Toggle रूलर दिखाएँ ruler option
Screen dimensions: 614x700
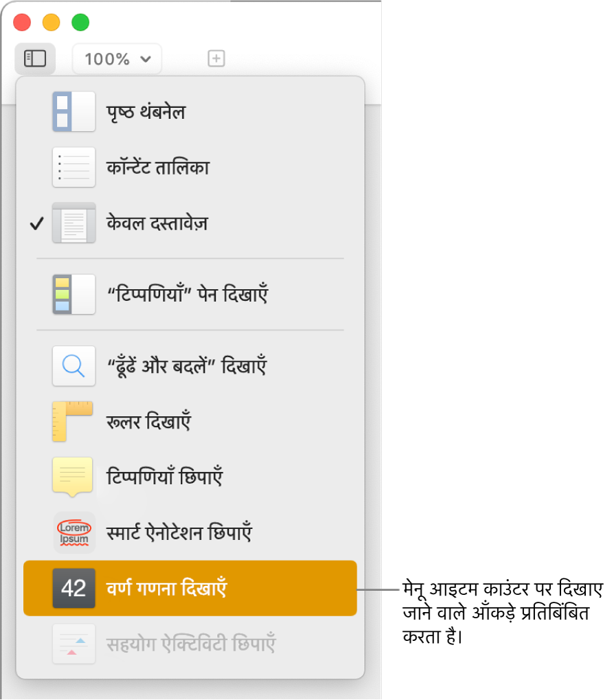pos(190,421)
